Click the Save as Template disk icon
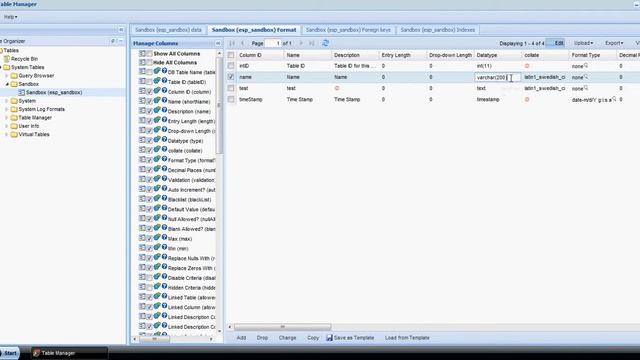This screenshot has height=360, width=640. tap(329, 338)
